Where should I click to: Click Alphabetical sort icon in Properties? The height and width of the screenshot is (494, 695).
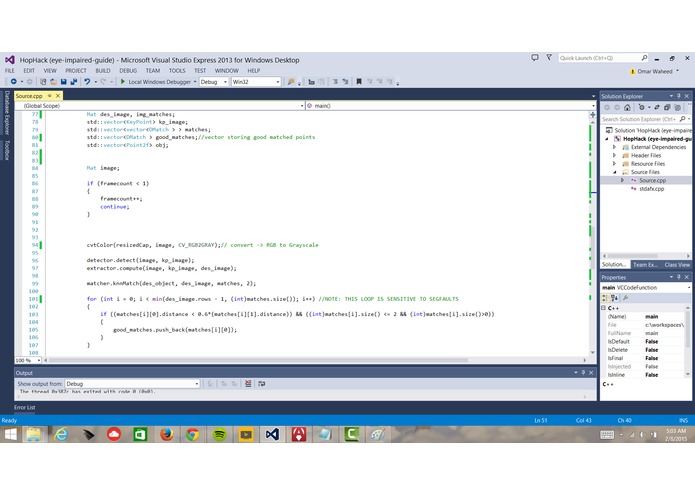click(615, 298)
